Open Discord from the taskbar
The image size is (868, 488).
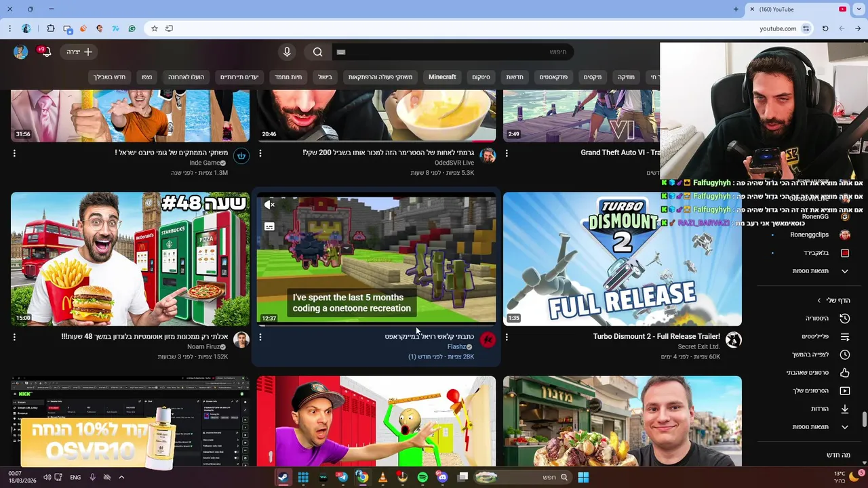point(442,477)
